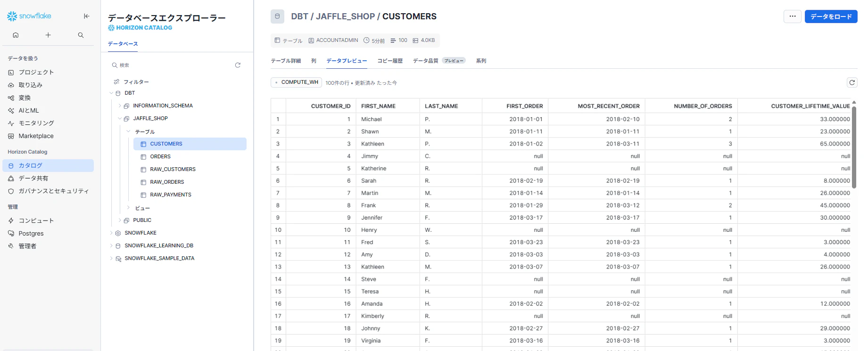
Task: Click the database explorer search field
Action: coord(171,65)
